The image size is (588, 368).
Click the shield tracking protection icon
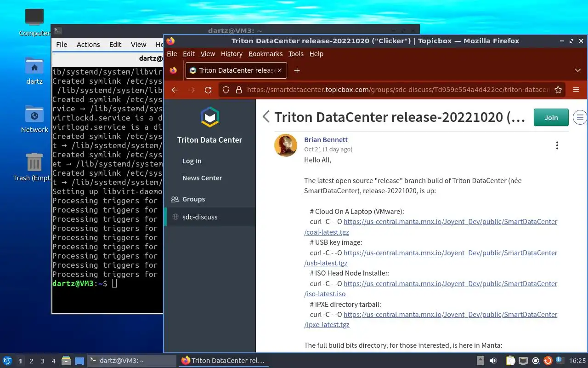click(x=226, y=90)
